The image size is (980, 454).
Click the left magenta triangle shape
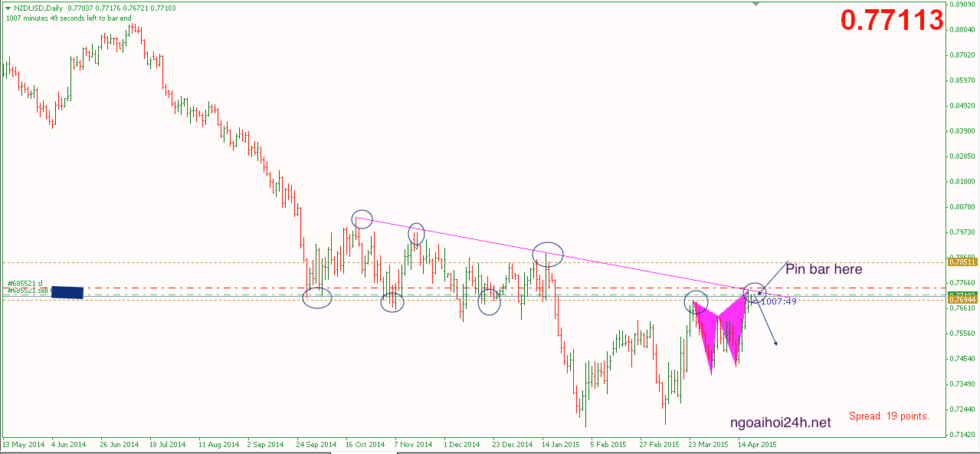(x=706, y=331)
